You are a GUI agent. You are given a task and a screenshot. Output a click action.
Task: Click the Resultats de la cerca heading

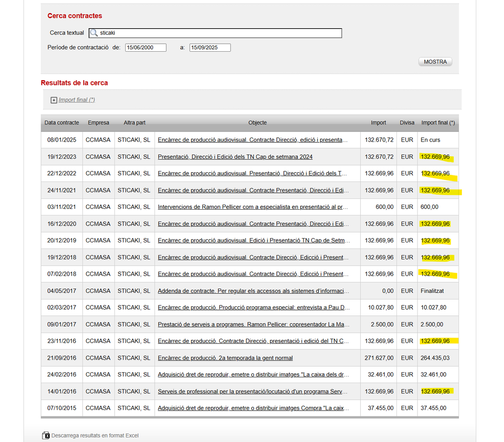[x=74, y=83]
